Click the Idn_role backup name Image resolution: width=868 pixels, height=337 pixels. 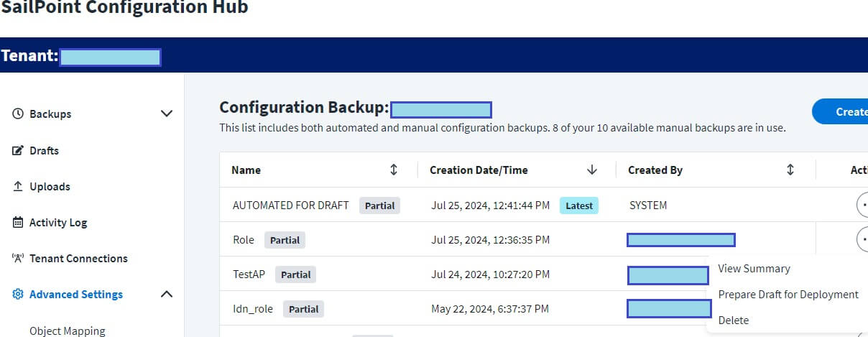pos(253,308)
